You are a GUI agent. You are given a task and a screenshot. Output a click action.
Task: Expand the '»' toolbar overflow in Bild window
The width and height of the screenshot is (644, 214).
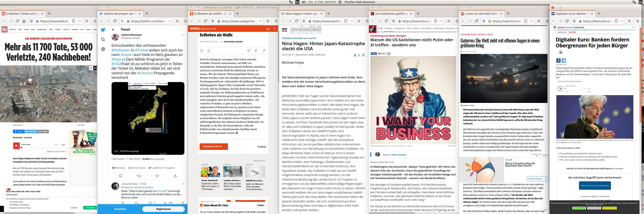tap(87, 21)
